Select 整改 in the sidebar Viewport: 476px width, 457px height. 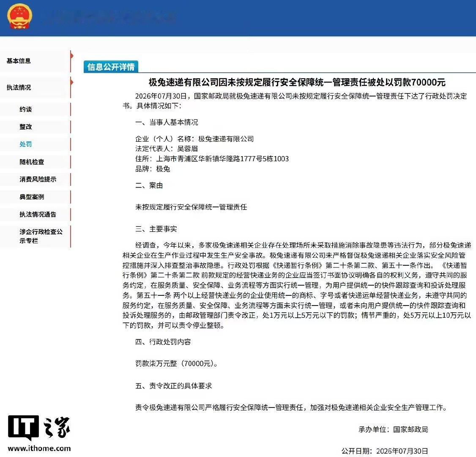pyautogui.click(x=25, y=127)
